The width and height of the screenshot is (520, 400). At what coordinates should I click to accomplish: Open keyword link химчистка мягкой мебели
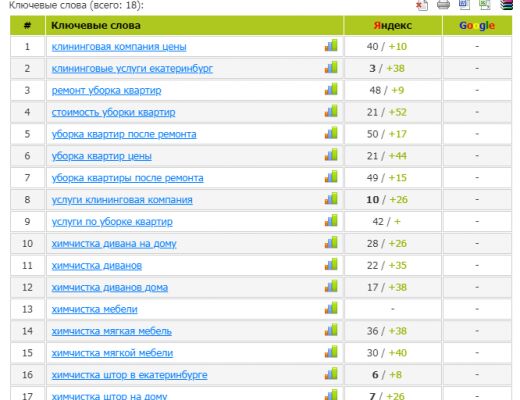(x=112, y=353)
